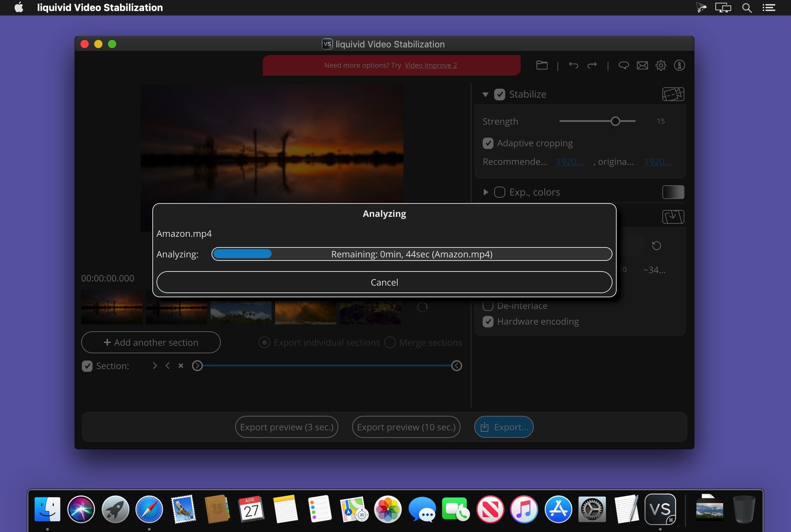
Task: Open Safari from the dock
Action: (149, 509)
